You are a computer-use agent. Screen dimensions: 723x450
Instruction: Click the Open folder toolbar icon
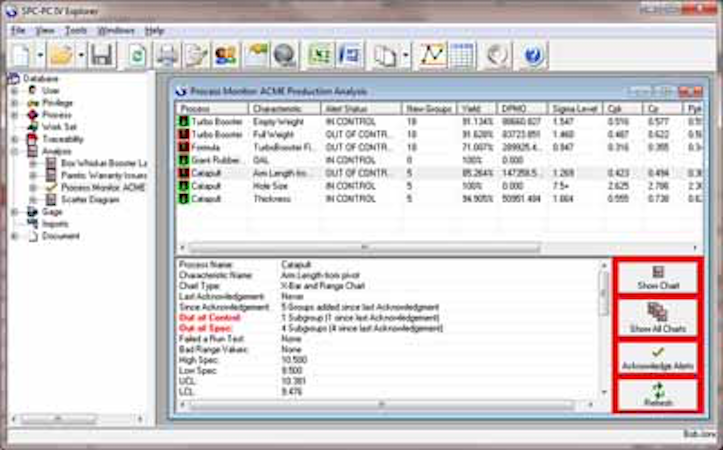pyautogui.click(x=62, y=55)
